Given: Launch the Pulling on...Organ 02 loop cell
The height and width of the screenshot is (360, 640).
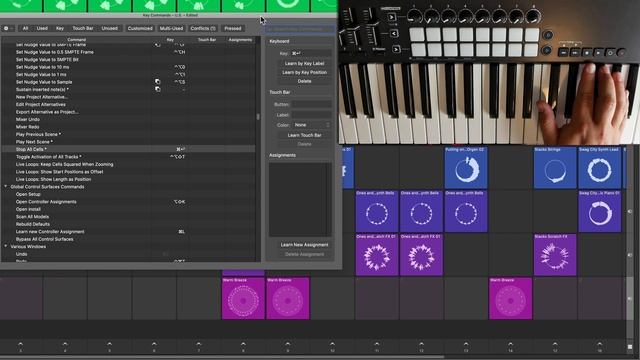Looking at the screenshot, I should (466, 168).
